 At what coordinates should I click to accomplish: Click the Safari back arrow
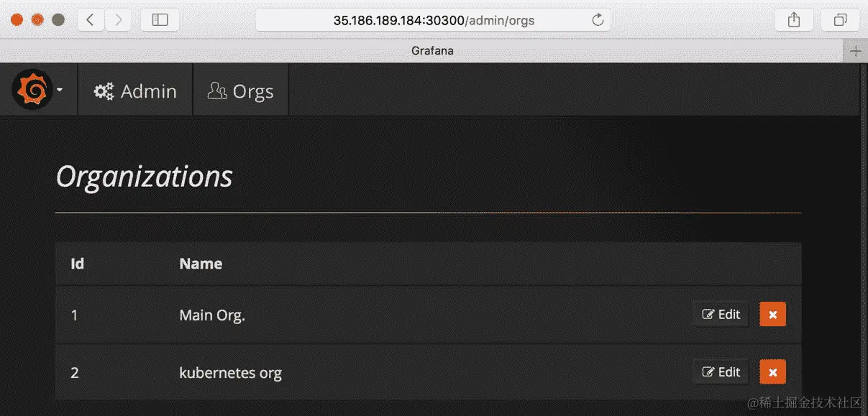[x=90, y=20]
